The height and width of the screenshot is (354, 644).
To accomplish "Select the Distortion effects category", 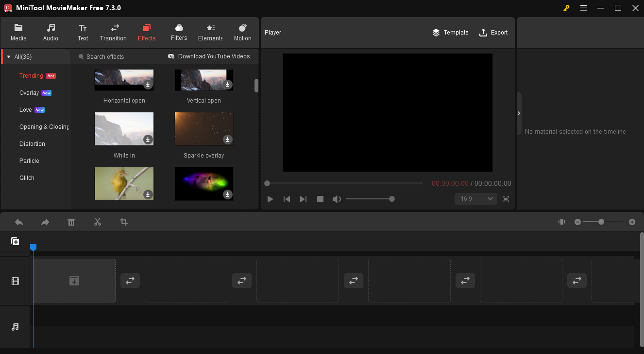I will coord(32,144).
